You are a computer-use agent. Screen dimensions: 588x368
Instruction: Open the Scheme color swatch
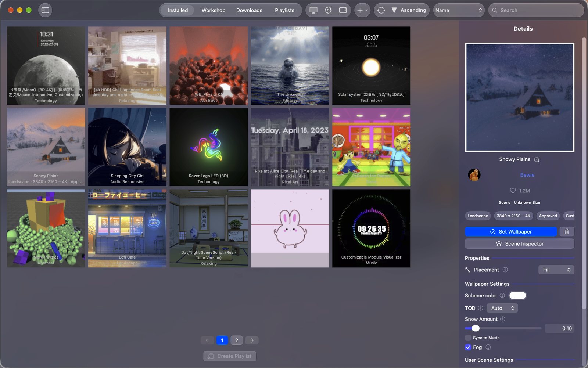[x=518, y=296]
